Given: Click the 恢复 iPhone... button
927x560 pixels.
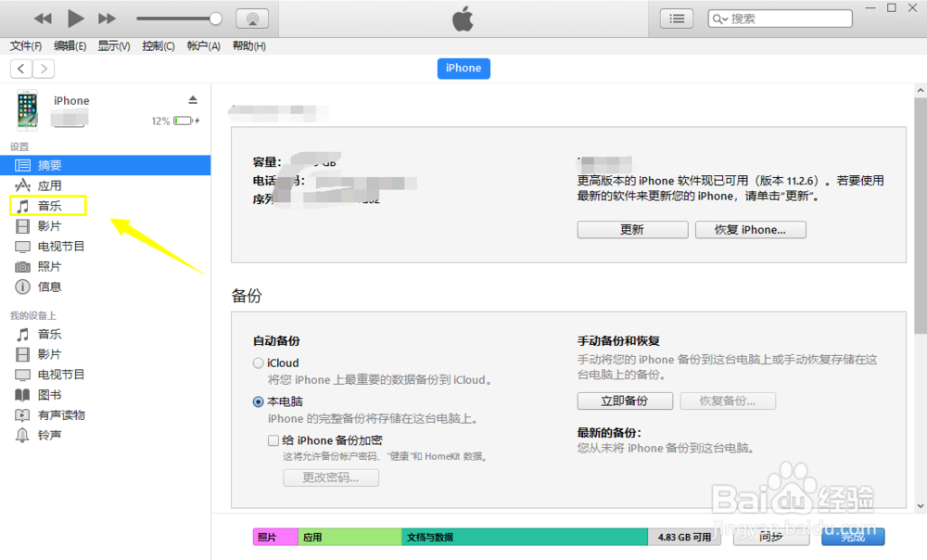Looking at the screenshot, I should pyautogui.click(x=750, y=230).
